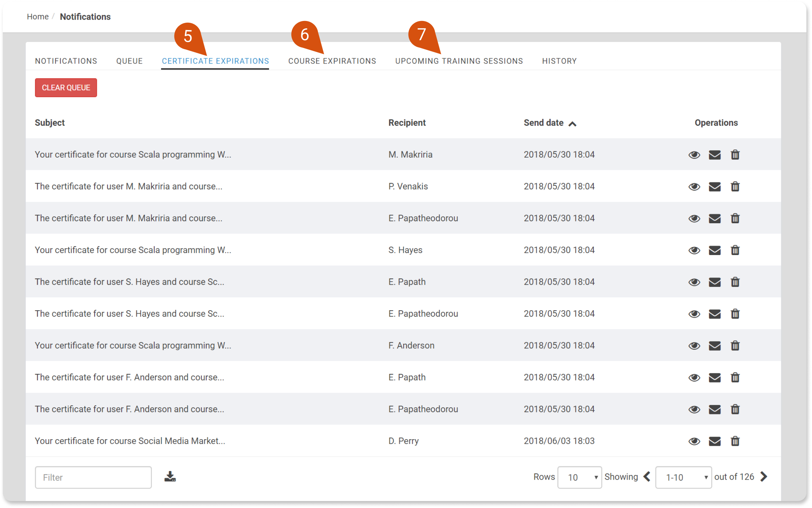The height and width of the screenshot is (508, 812).
Task: Send the M. Makriria notification with the envelope icon
Action: [715, 155]
